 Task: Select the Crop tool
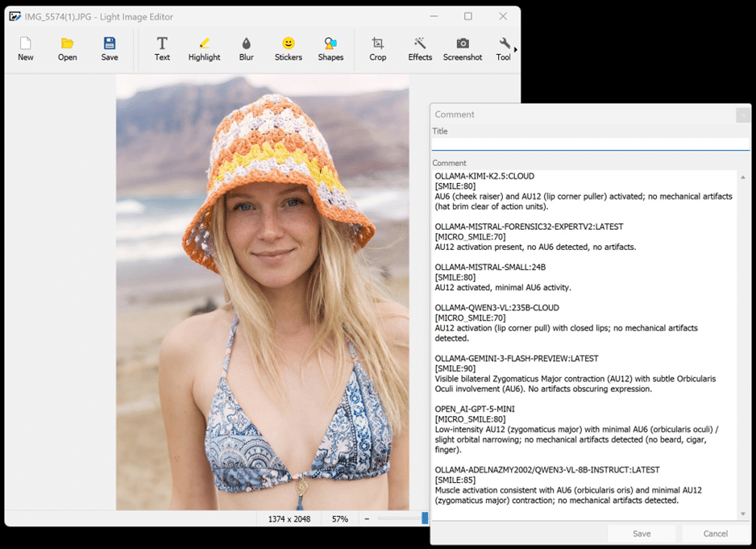(377, 48)
